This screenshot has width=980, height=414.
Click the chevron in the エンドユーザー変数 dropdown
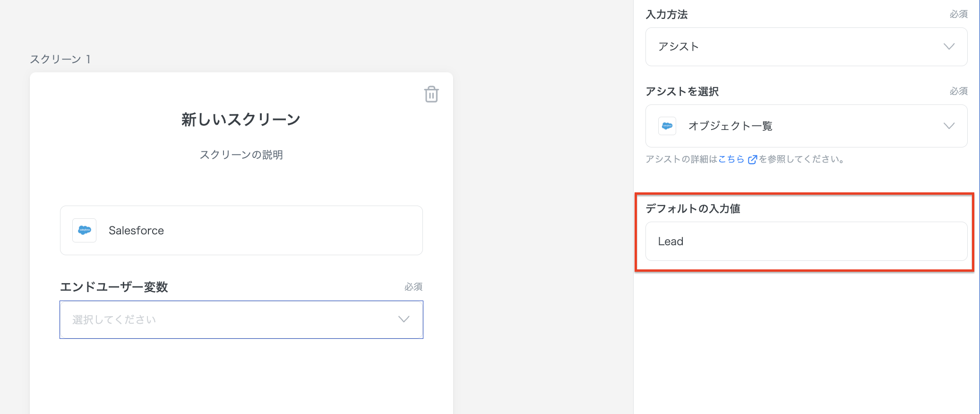404,319
